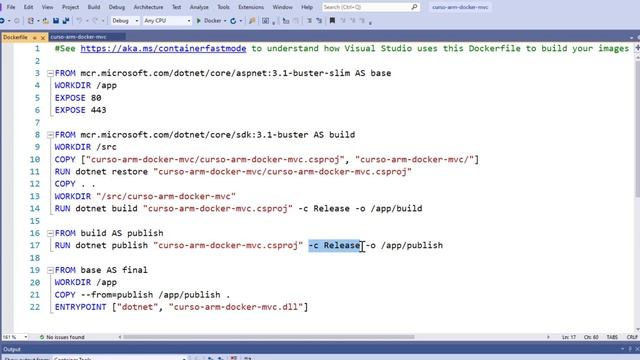Viewport: 640px width, 360px height.
Task: Collapse the FROM aspnet base block on line 3
Action: pyautogui.click(x=50, y=73)
